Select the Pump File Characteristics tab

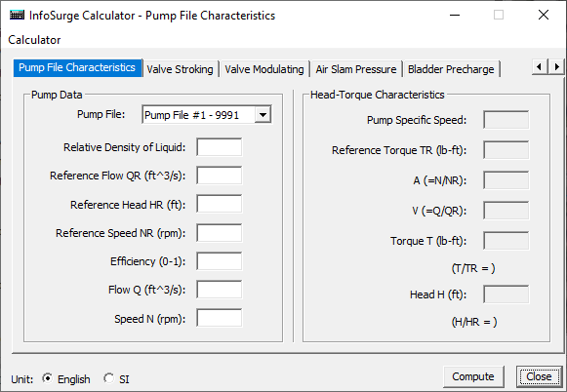tap(77, 67)
